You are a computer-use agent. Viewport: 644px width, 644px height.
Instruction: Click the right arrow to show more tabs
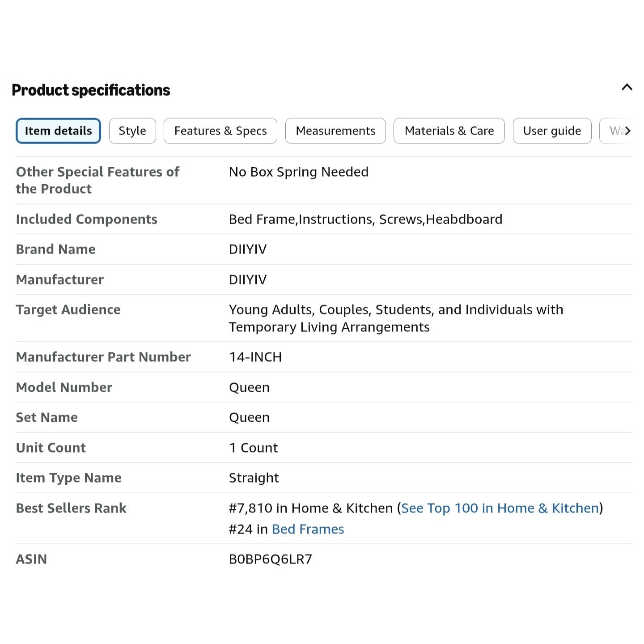pyautogui.click(x=627, y=131)
